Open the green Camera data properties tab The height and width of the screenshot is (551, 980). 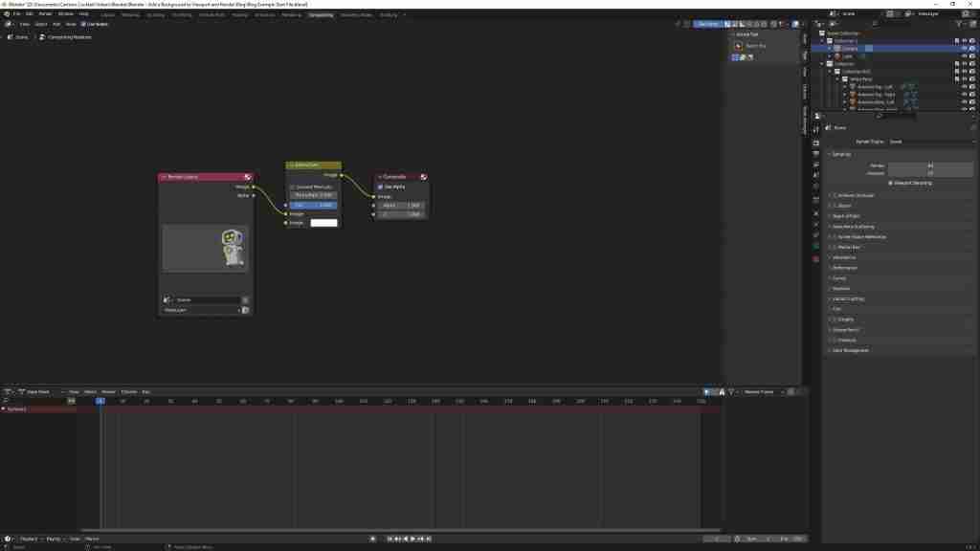tap(815, 246)
